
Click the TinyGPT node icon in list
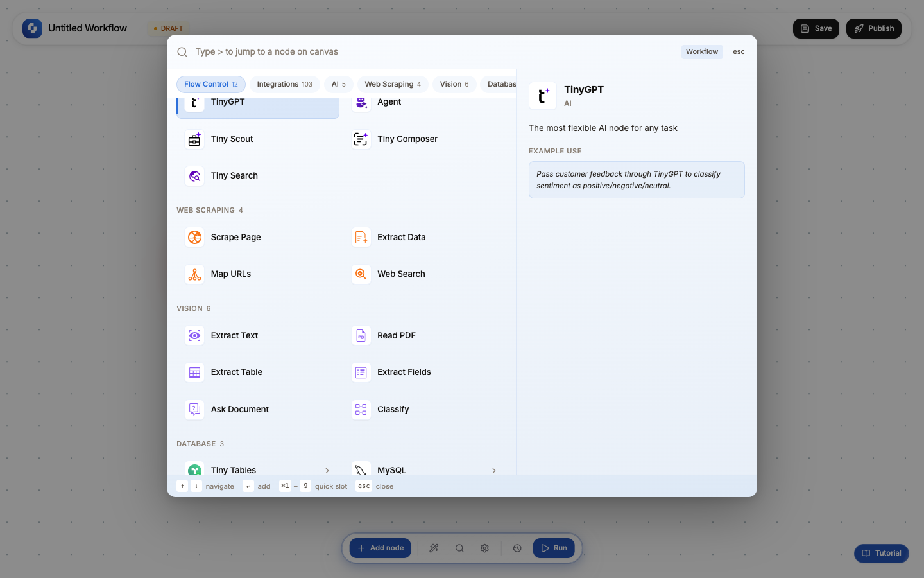[194, 105]
